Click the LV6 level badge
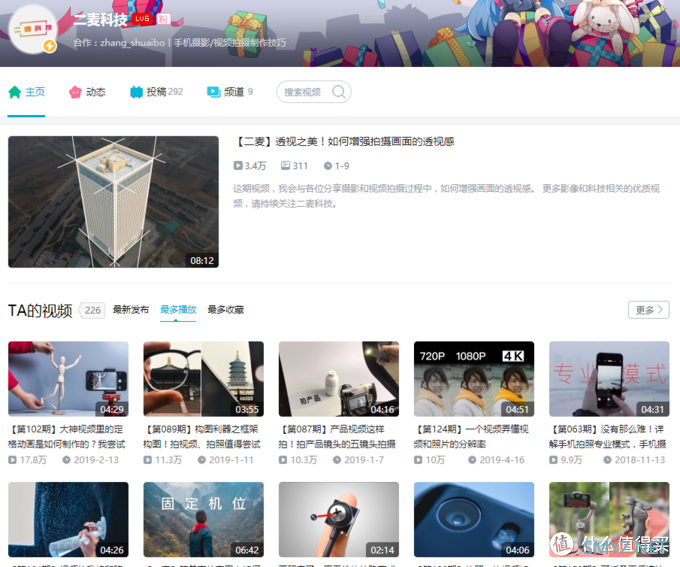Viewport: 680px width, 567px height. click(142, 19)
